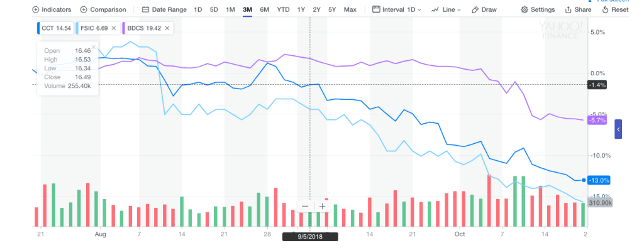Click the -1.4% crosshair label
644x250 pixels.
(597, 85)
